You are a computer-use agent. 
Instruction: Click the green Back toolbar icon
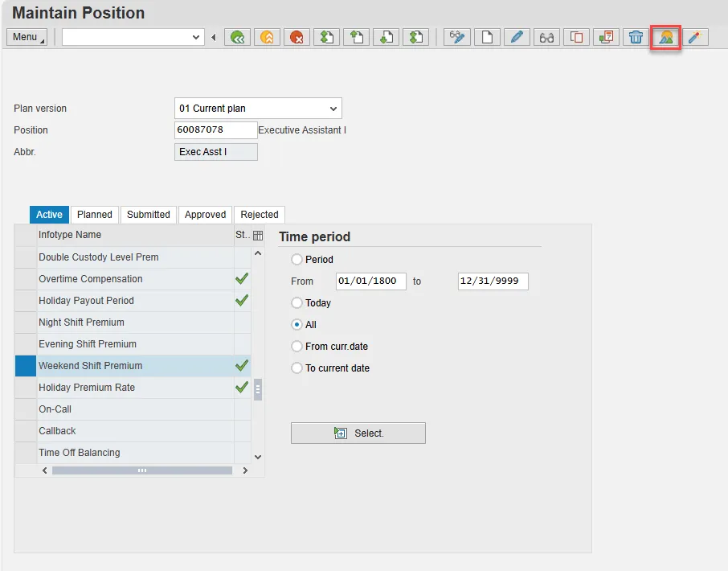tap(237, 37)
